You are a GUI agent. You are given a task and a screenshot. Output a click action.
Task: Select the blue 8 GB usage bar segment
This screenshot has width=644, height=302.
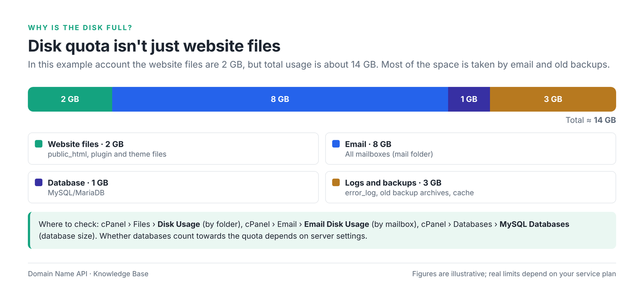[x=280, y=99]
